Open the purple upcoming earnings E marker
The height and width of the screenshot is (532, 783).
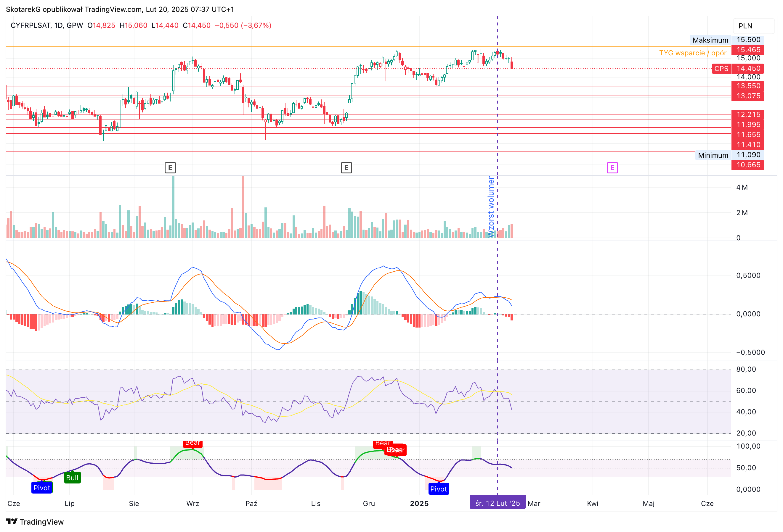(x=612, y=168)
